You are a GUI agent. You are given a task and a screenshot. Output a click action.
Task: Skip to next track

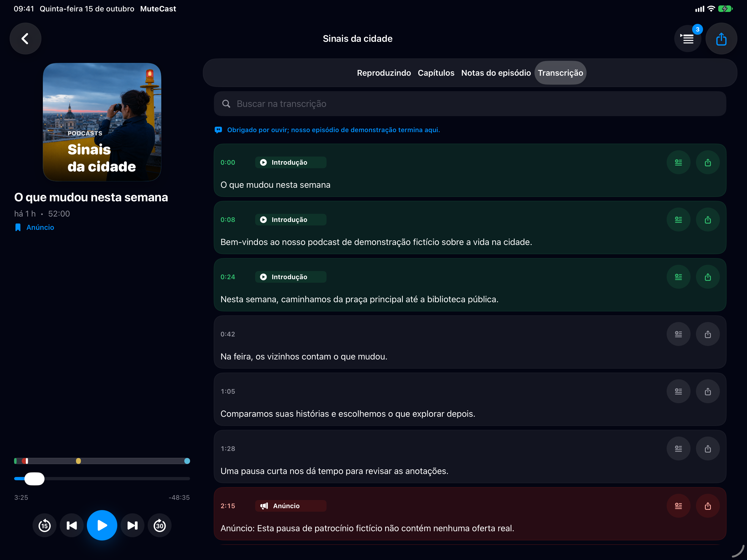(132, 525)
